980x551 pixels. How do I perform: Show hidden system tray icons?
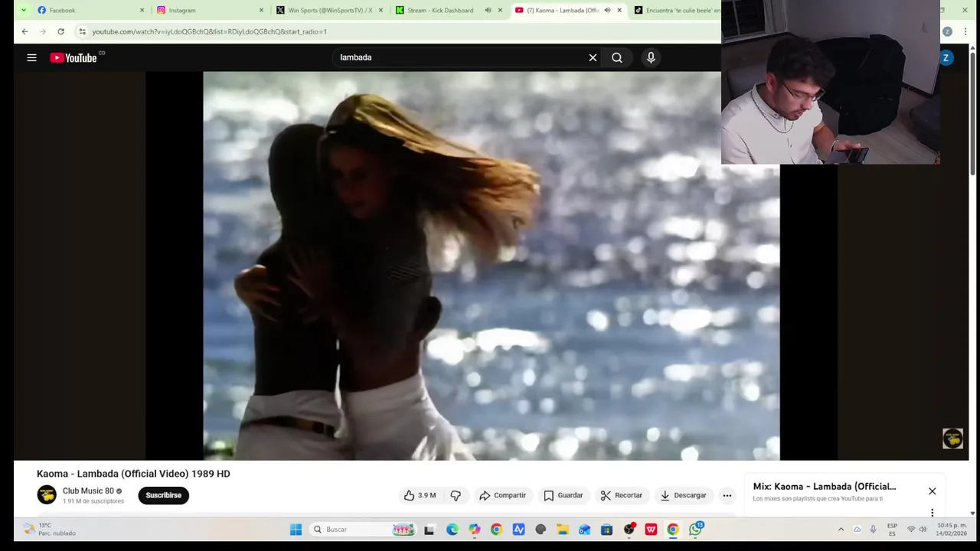[x=841, y=529]
